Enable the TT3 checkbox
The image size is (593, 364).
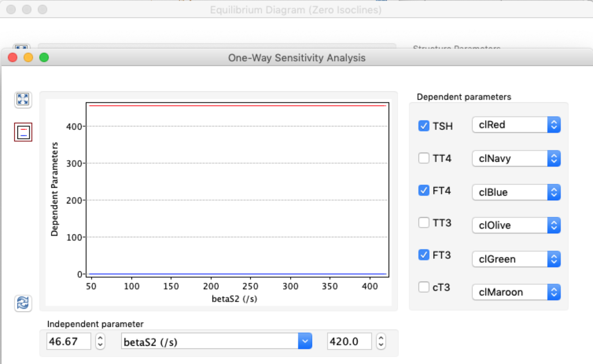point(423,223)
